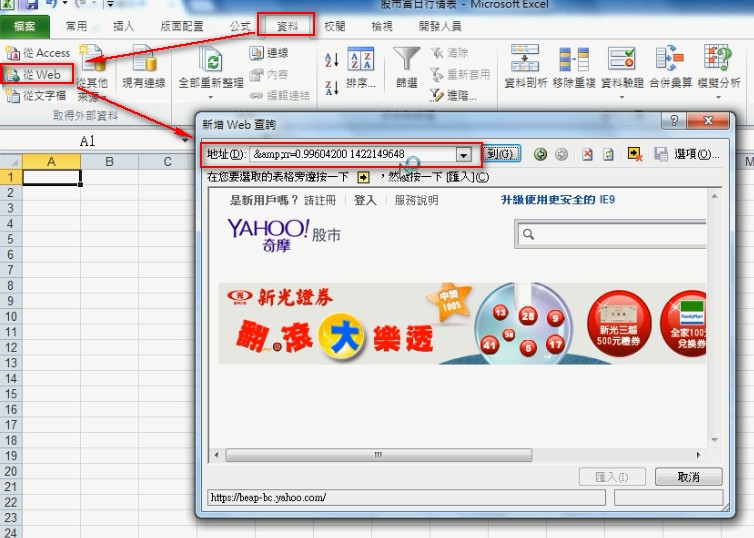
Task: Click the vertical scrollbar down arrow in preview
Action: [714, 439]
